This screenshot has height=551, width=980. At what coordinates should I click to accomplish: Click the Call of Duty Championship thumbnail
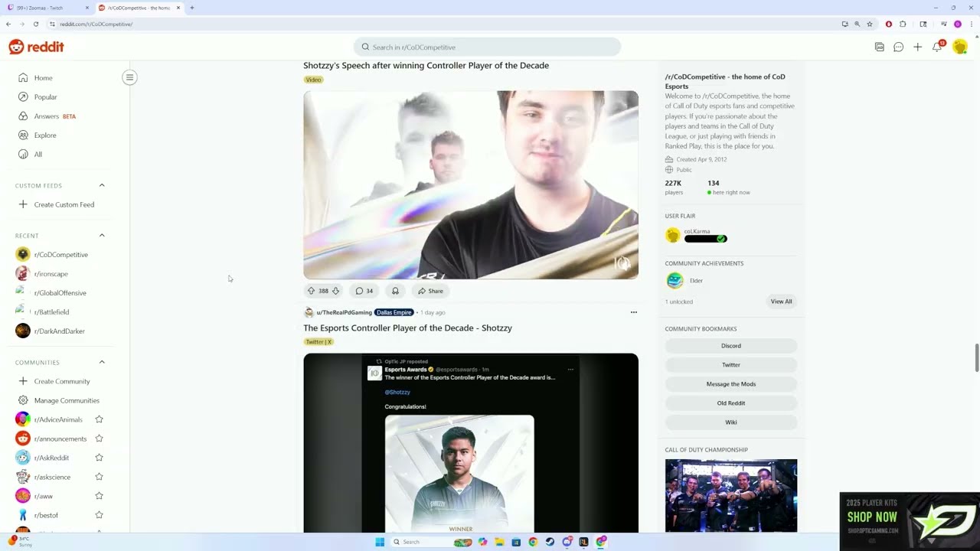pos(731,496)
